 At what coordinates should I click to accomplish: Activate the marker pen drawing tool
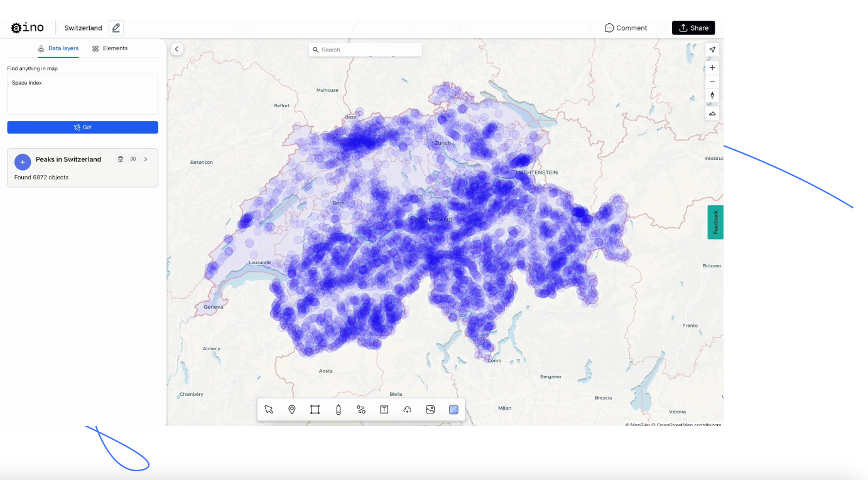point(338,410)
